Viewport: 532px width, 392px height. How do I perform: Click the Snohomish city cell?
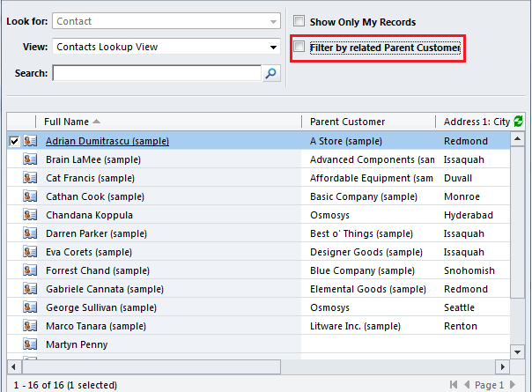469,270
